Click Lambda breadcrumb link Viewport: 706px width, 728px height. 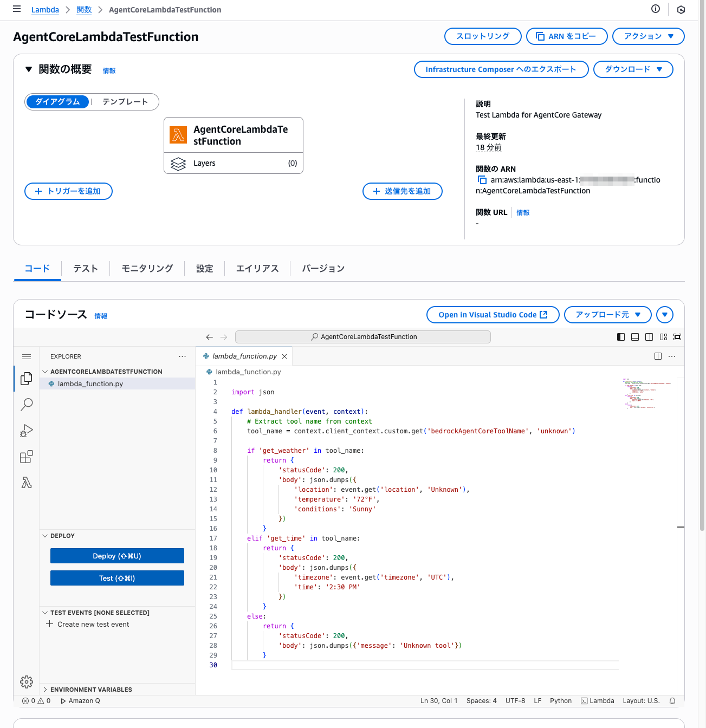(x=45, y=10)
